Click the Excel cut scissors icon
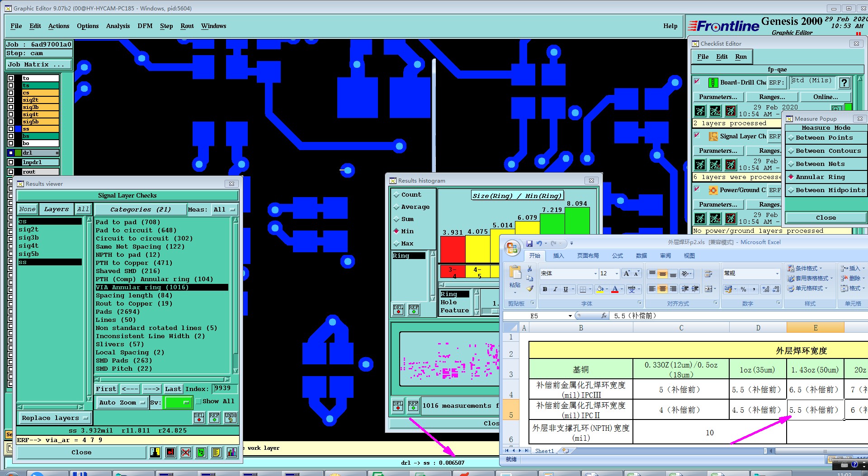The width and height of the screenshot is (868, 476). pyautogui.click(x=529, y=269)
